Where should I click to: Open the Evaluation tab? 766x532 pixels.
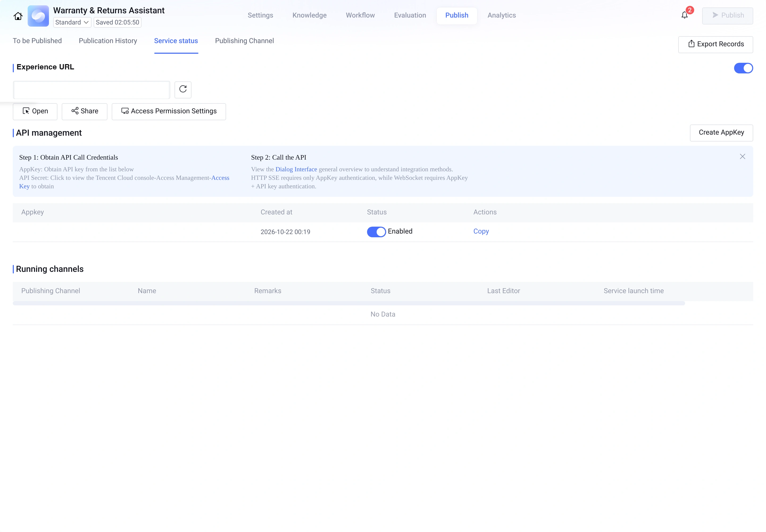[x=410, y=15]
